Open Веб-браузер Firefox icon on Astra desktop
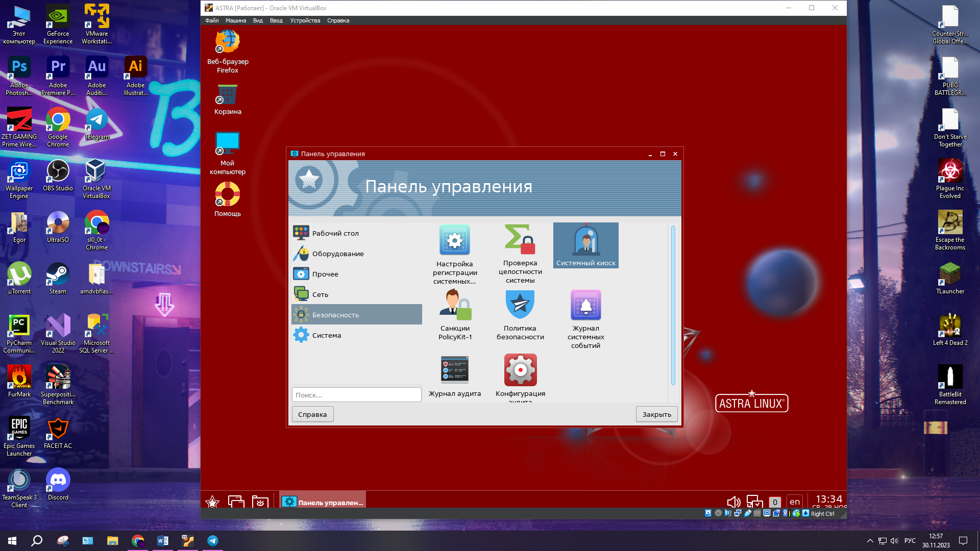The image size is (980, 551). pos(228,51)
